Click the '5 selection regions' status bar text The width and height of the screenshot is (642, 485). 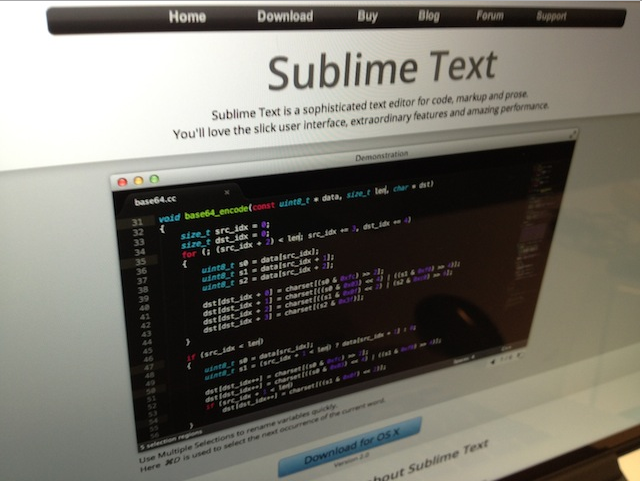pos(171,439)
